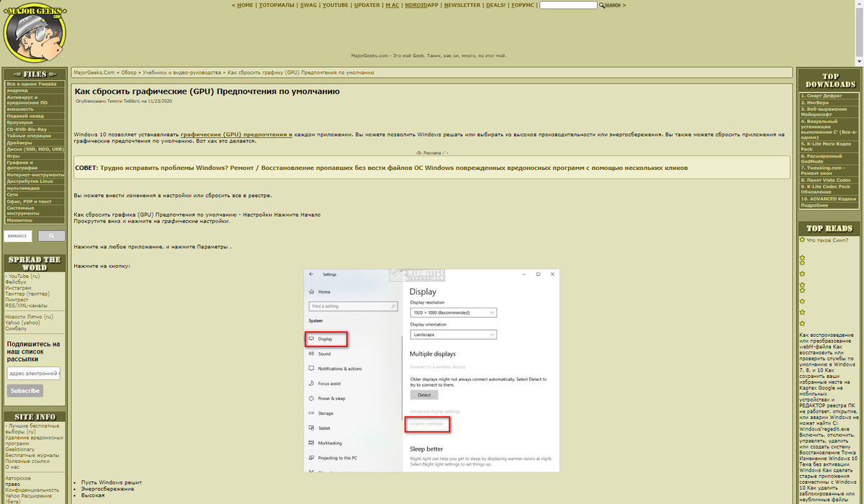The width and height of the screenshot is (864, 504).
Task: Focus the top navigation search field
Action: click(x=568, y=5)
